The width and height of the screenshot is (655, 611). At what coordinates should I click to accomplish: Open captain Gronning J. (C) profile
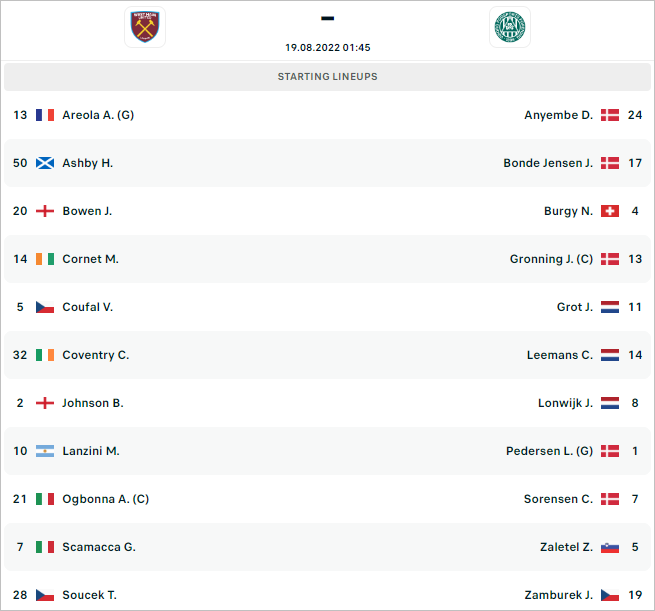pyautogui.click(x=551, y=259)
